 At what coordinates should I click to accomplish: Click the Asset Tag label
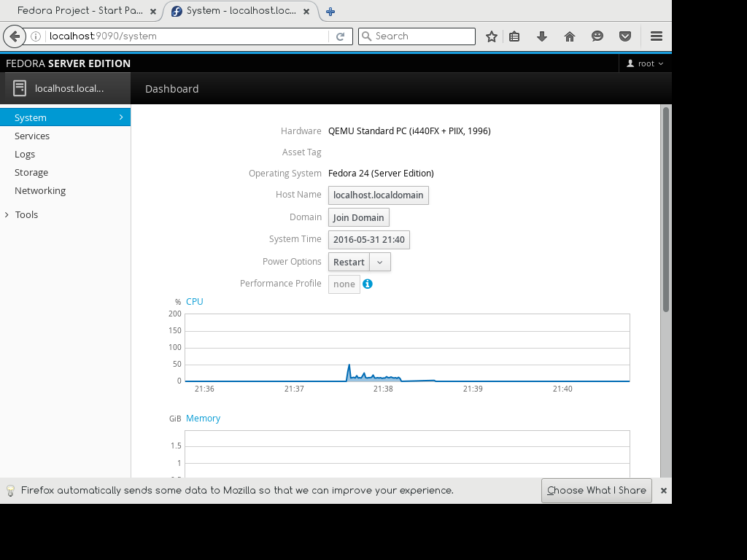(301, 152)
